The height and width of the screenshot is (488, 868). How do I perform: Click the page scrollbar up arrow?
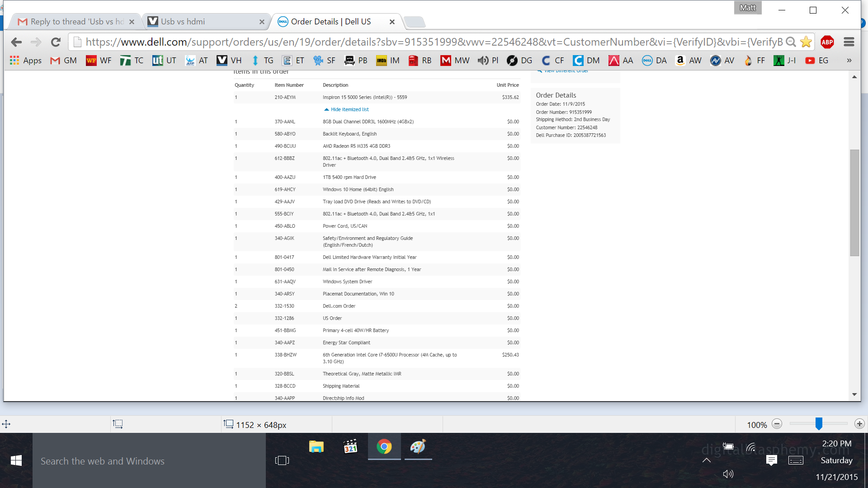point(854,77)
